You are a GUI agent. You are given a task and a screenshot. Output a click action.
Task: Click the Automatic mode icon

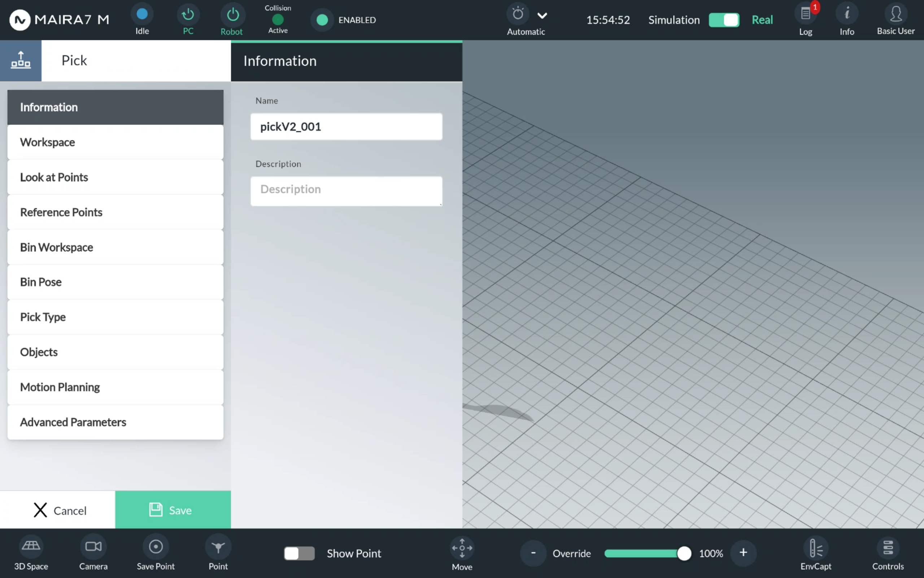[x=518, y=14]
